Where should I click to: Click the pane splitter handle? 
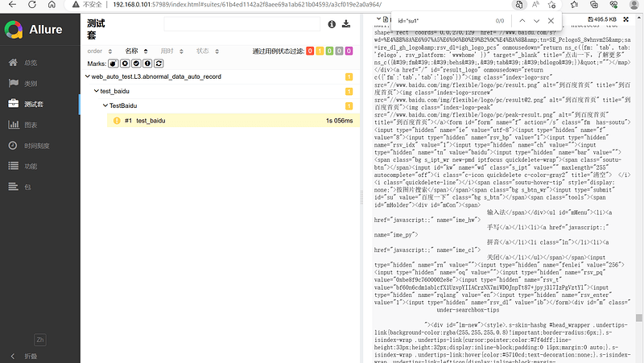click(x=361, y=197)
